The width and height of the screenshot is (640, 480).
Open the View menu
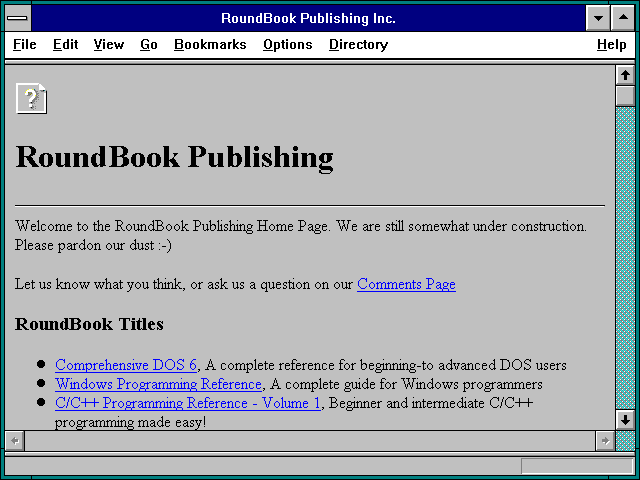point(109,44)
